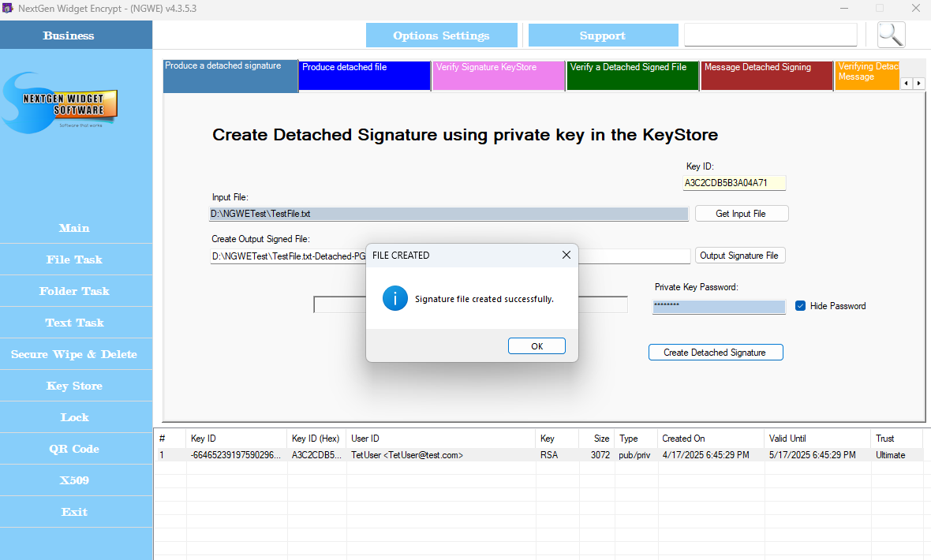Image resolution: width=931 pixels, height=560 pixels.
Task: Open Options Settings
Action: pyautogui.click(x=442, y=35)
